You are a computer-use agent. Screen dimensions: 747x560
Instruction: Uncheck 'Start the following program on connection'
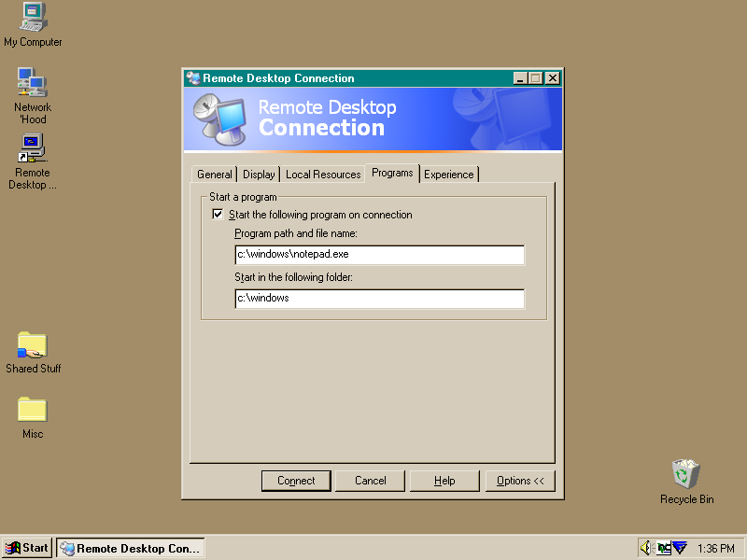point(218,215)
